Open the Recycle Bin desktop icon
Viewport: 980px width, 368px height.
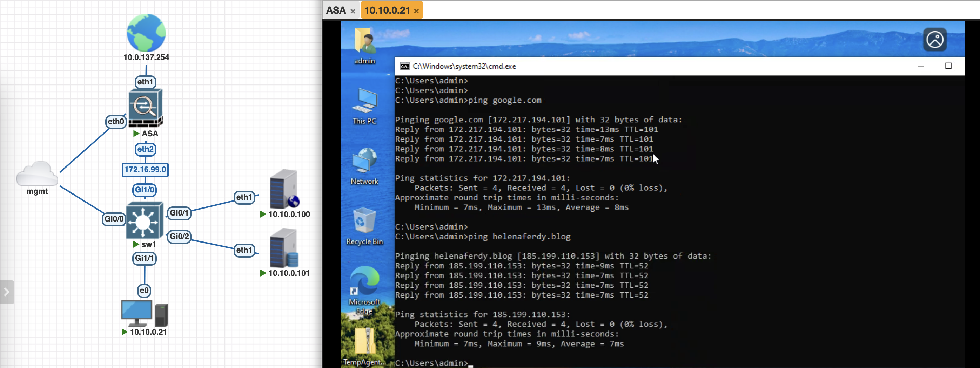(x=364, y=221)
